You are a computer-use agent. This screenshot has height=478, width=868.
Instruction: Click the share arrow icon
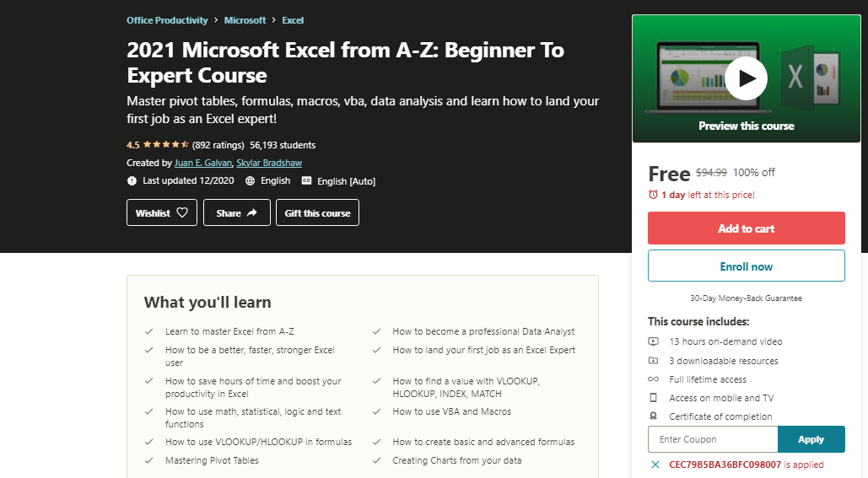(251, 213)
